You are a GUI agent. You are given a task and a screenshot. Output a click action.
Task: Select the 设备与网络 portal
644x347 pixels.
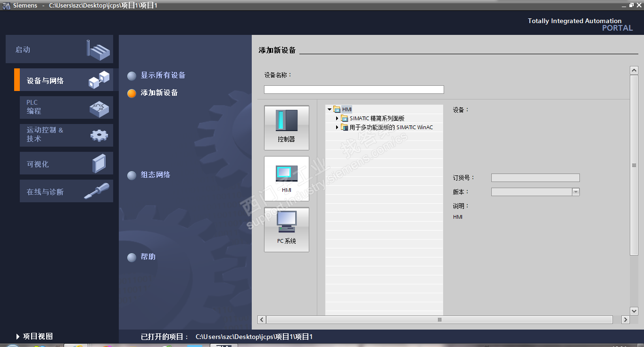(64, 80)
